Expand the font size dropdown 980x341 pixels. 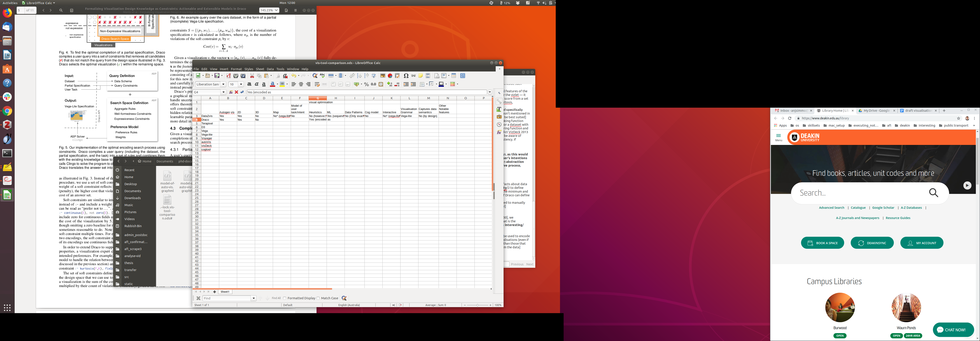241,84
